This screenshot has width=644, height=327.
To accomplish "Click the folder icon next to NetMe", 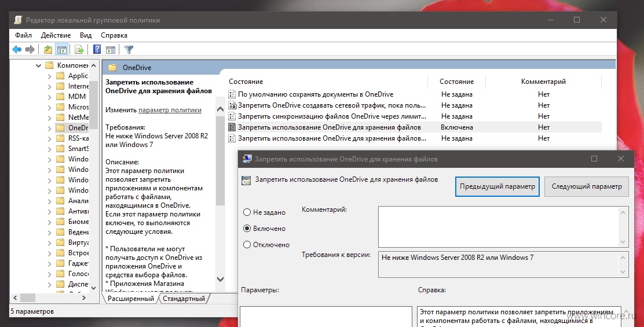I will coord(60,117).
